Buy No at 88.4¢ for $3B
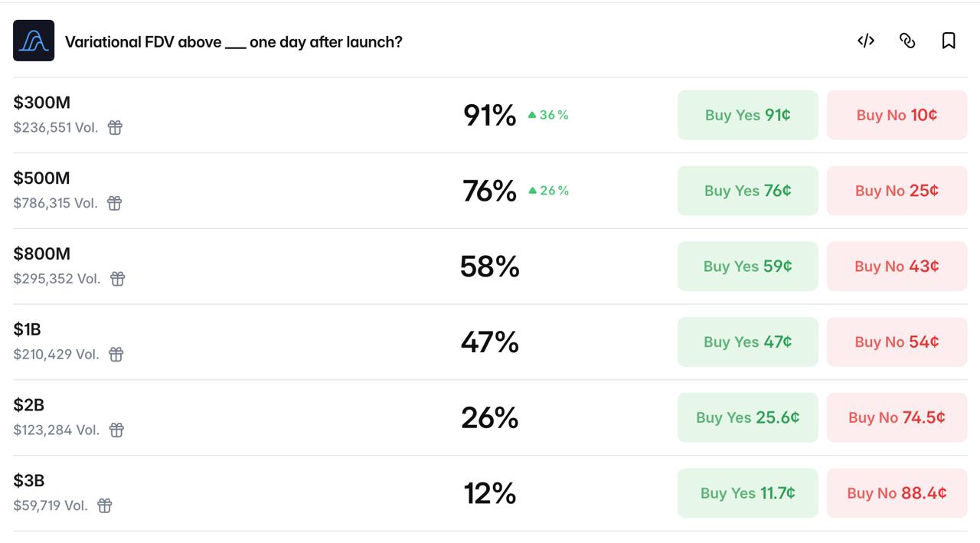 tap(897, 493)
